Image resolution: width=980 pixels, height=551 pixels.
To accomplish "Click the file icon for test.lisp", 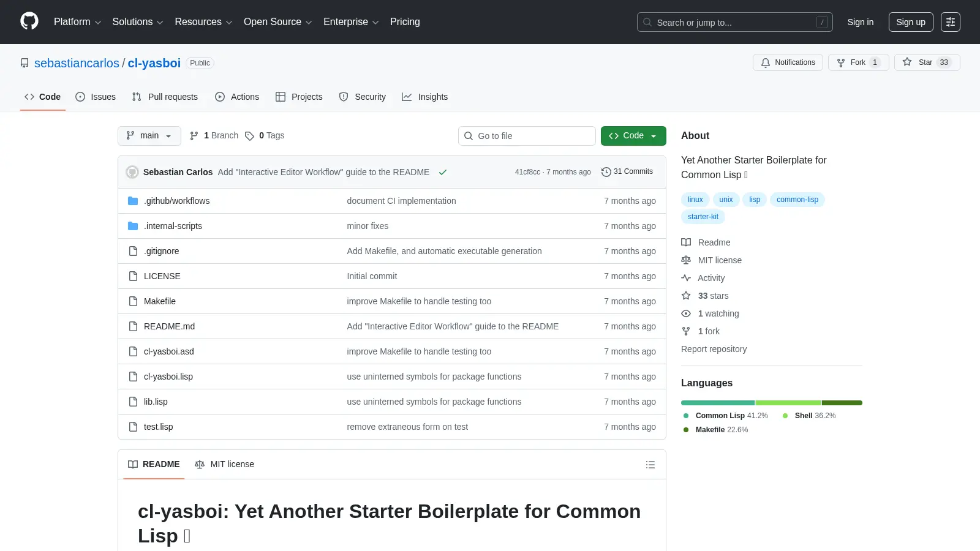I will (133, 427).
